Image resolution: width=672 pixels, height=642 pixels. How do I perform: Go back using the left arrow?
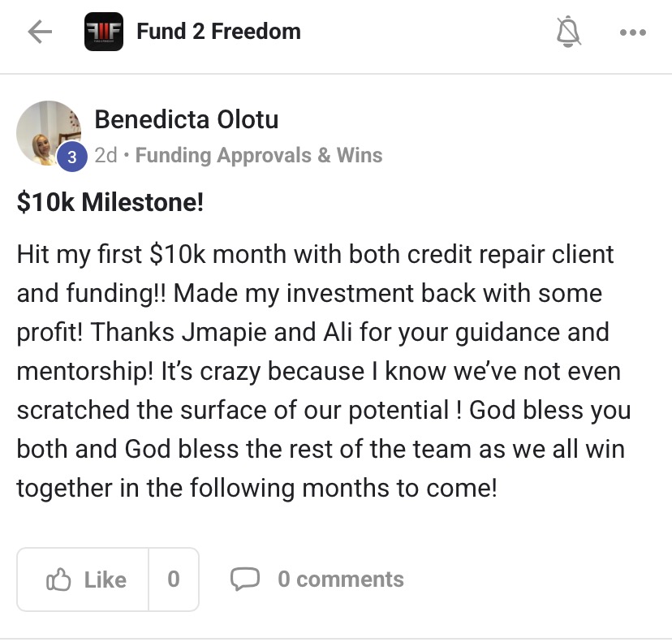tap(40, 32)
